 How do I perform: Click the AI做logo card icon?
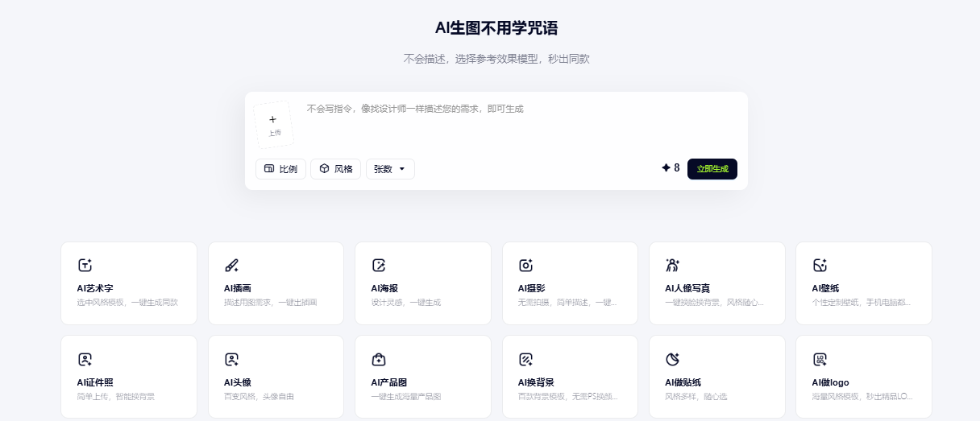click(x=820, y=359)
